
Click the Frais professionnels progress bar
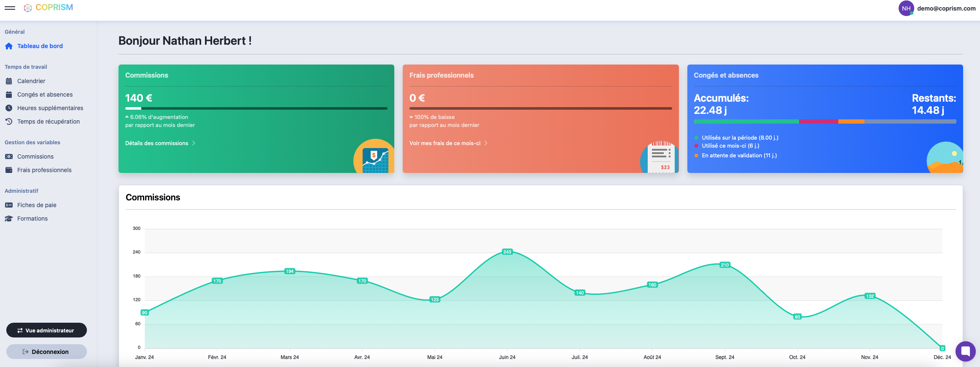pos(541,108)
